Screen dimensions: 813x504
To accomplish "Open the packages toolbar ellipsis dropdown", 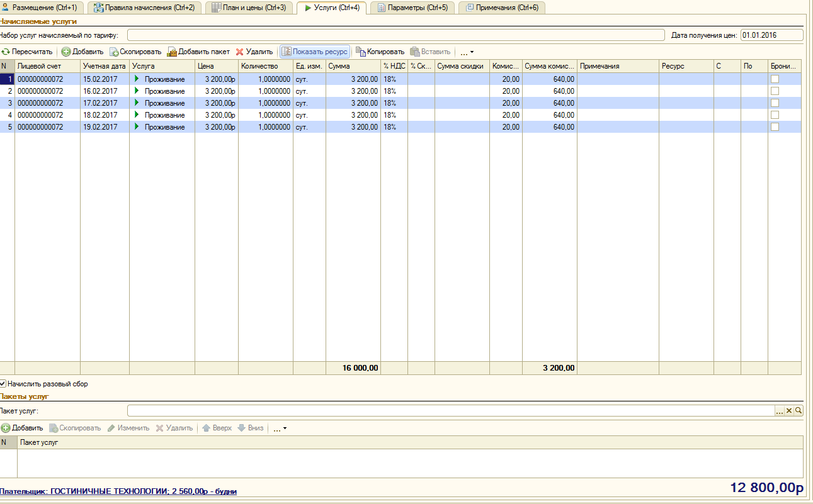I will (280, 428).
